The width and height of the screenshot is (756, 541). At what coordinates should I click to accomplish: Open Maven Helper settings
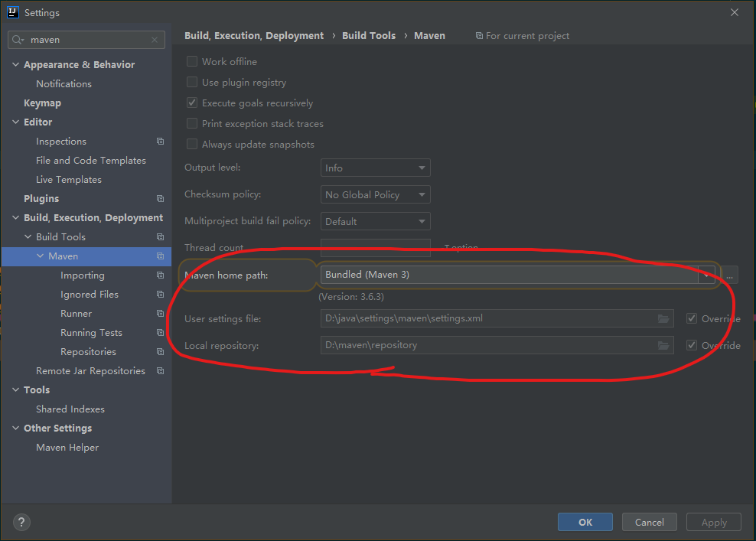[x=67, y=448]
